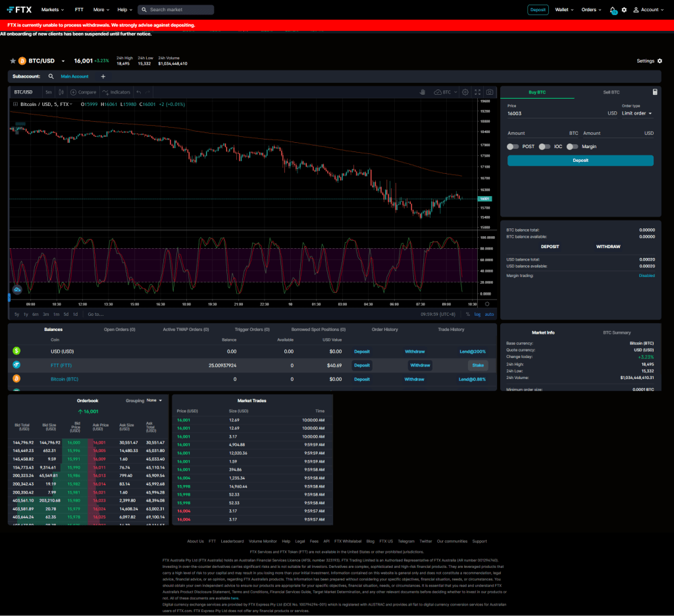Enable the IOC order switch
The width and height of the screenshot is (674, 616).
[544, 147]
